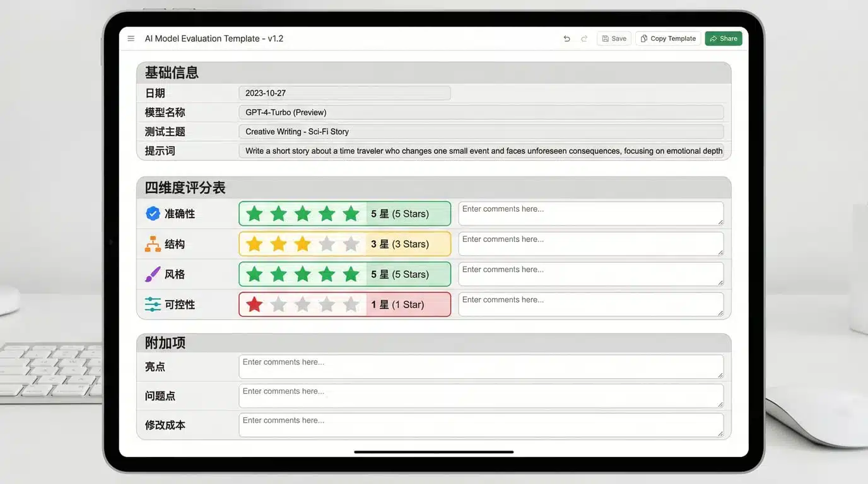Click the orange structure hierarchy icon
This screenshot has width=868, height=484.
[x=153, y=244]
